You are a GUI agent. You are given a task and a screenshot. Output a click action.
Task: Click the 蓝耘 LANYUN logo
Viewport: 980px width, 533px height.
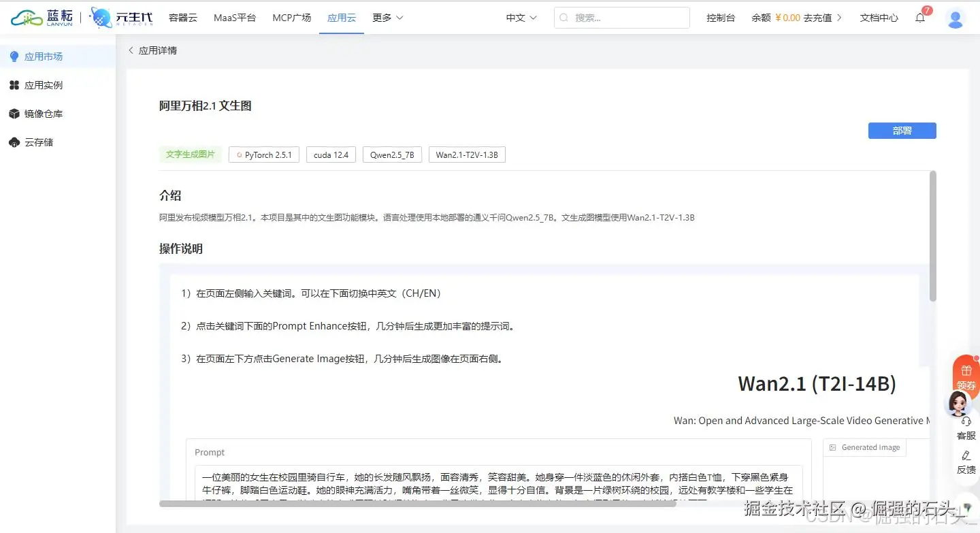pyautogui.click(x=42, y=17)
